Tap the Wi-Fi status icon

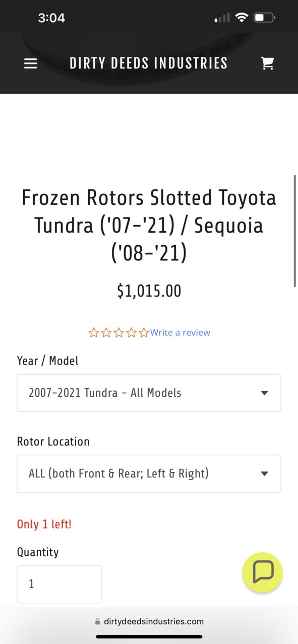click(x=242, y=18)
